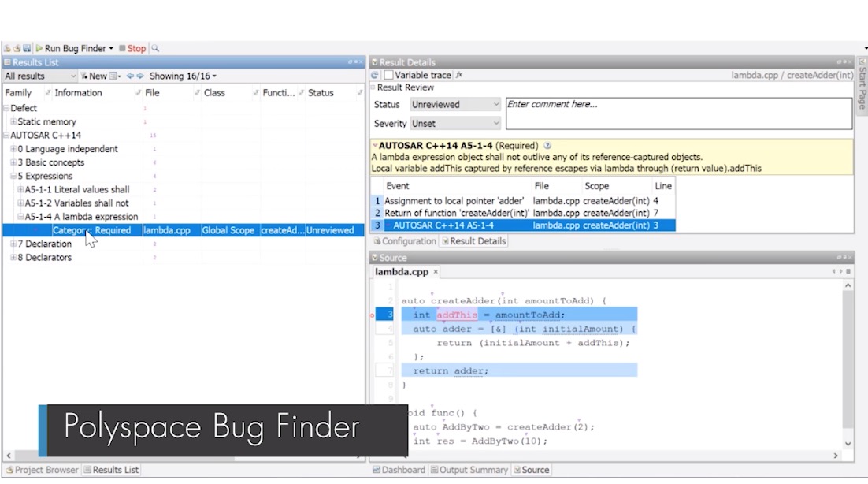Expand A5-1-1 Literal values shall node
Screen dimensions: 868x484
pyautogui.click(x=20, y=189)
